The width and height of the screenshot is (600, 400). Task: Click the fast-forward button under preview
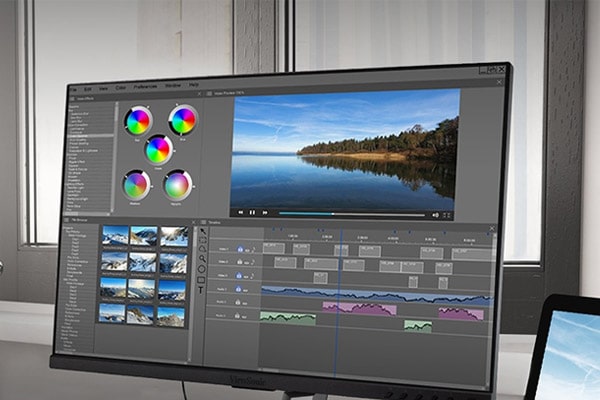[265, 212]
